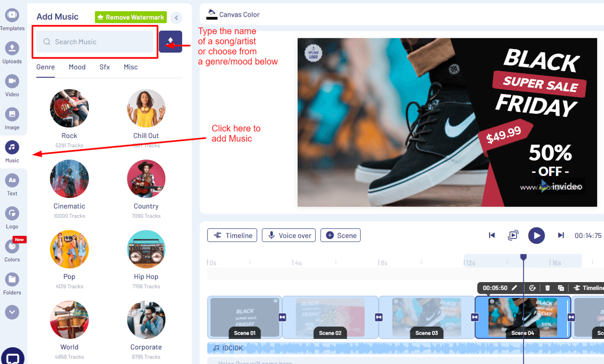Expand more sidebar options with down chevron

[x=12, y=312]
